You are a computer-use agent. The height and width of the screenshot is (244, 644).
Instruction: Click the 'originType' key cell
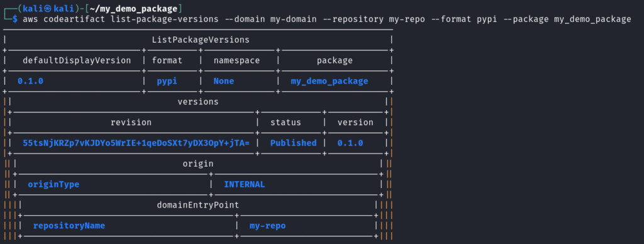54,184
